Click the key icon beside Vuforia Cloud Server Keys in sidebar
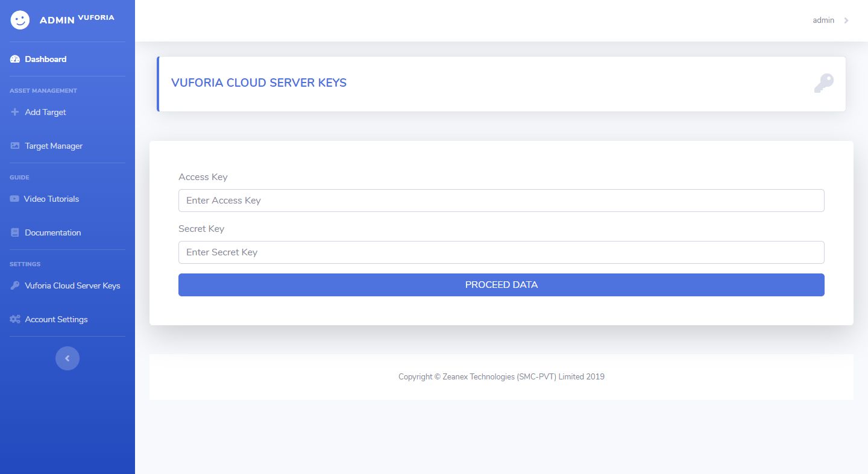868x474 pixels. coord(15,285)
